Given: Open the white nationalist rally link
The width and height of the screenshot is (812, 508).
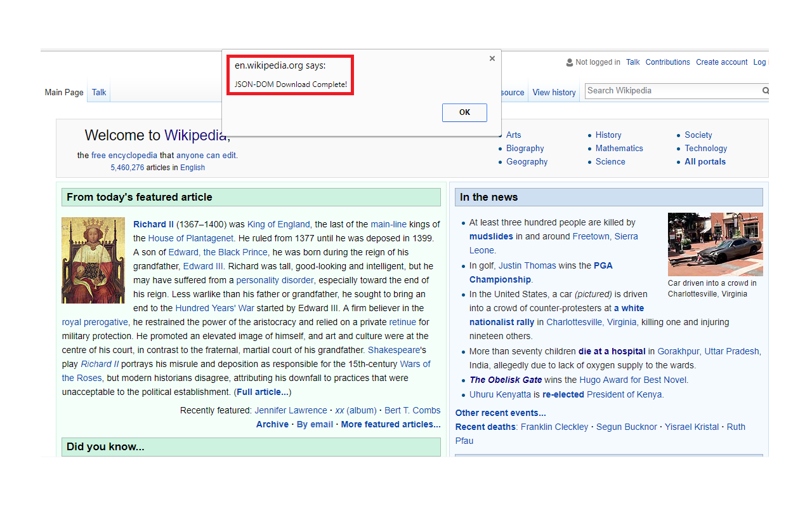Looking at the screenshot, I should coord(556,315).
